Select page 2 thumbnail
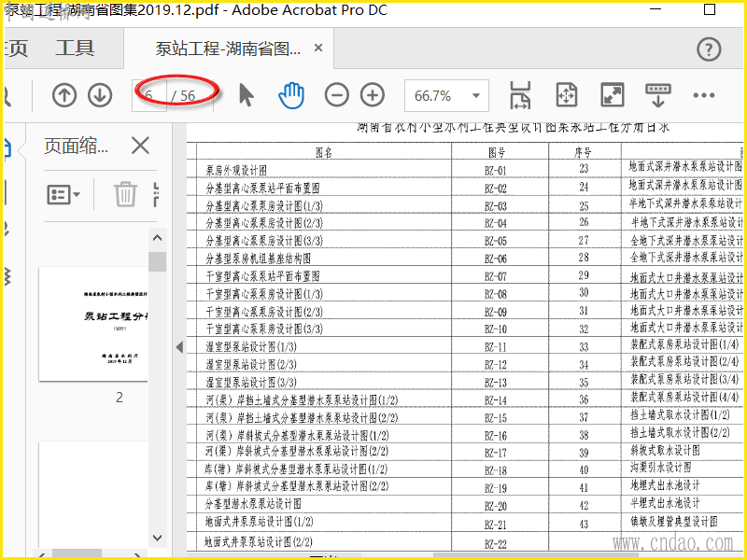The height and width of the screenshot is (560, 747). [94, 324]
